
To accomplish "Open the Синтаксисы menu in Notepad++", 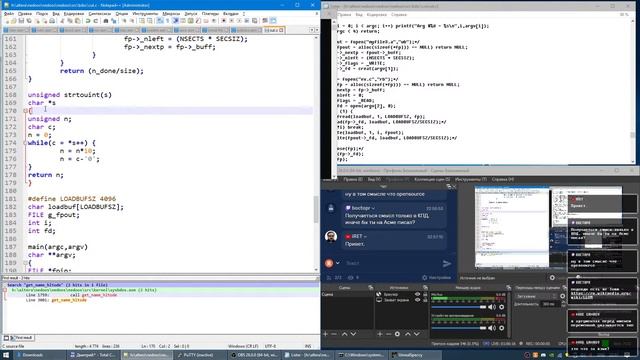I will click(100, 13).
